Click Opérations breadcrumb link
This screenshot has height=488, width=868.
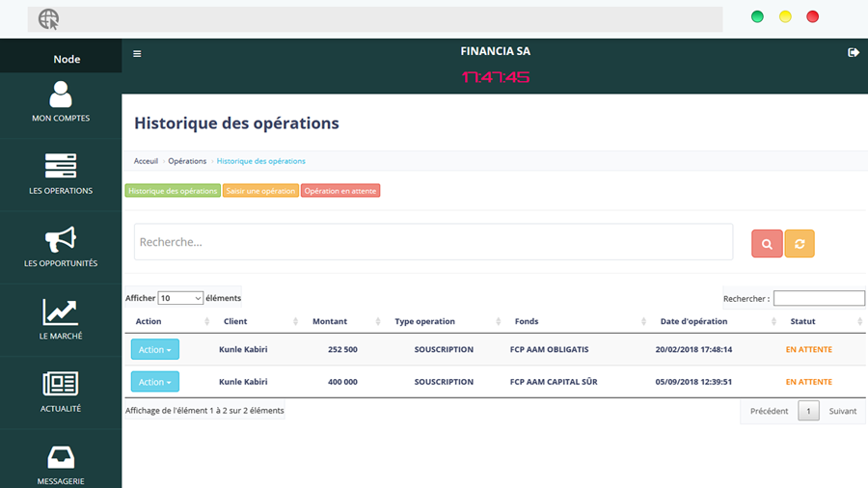tap(187, 161)
